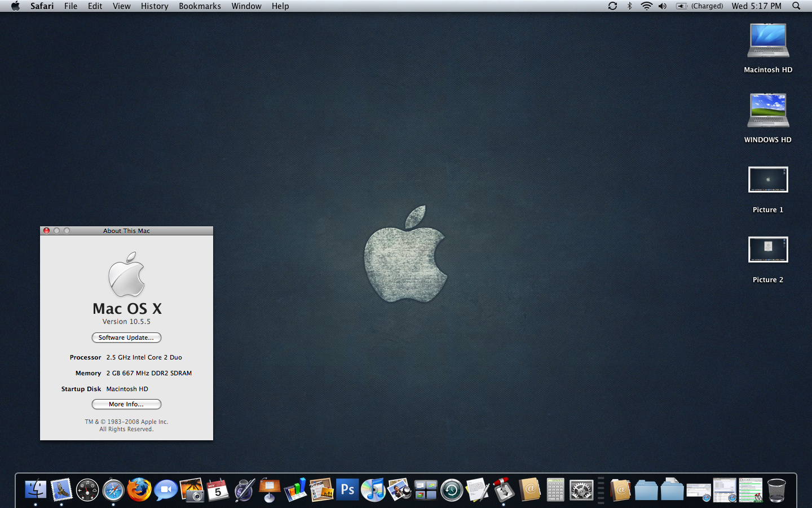This screenshot has width=812, height=508.
Task: Open iTunes from the Dock
Action: pos(373,489)
